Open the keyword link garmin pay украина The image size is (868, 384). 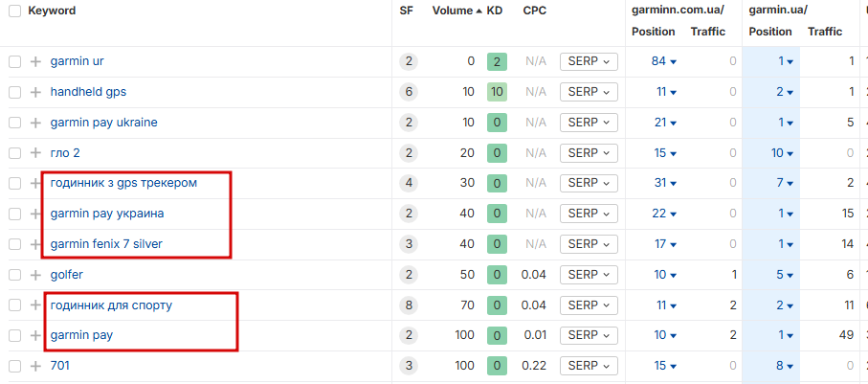coord(107,214)
